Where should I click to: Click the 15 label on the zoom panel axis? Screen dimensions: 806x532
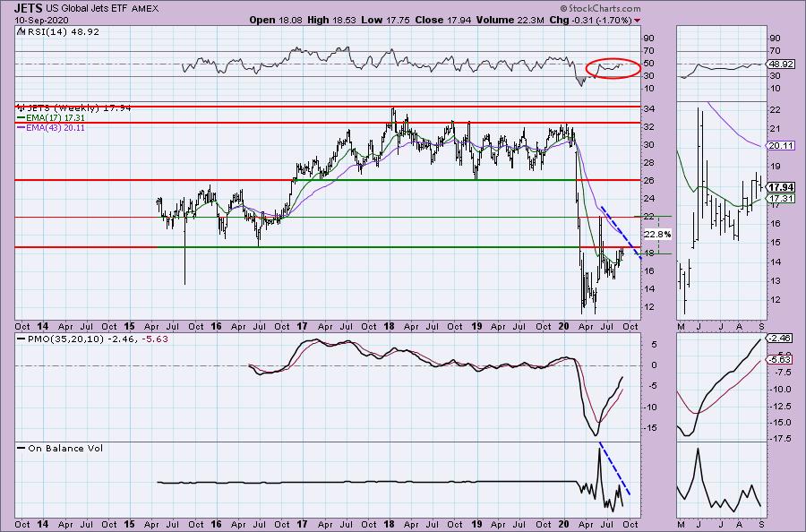pos(776,243)
